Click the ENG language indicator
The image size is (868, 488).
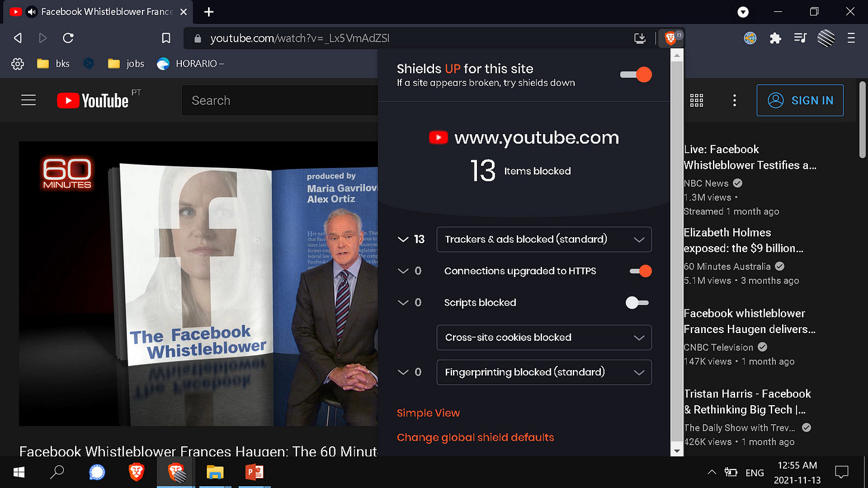click(x=754, y=473)
